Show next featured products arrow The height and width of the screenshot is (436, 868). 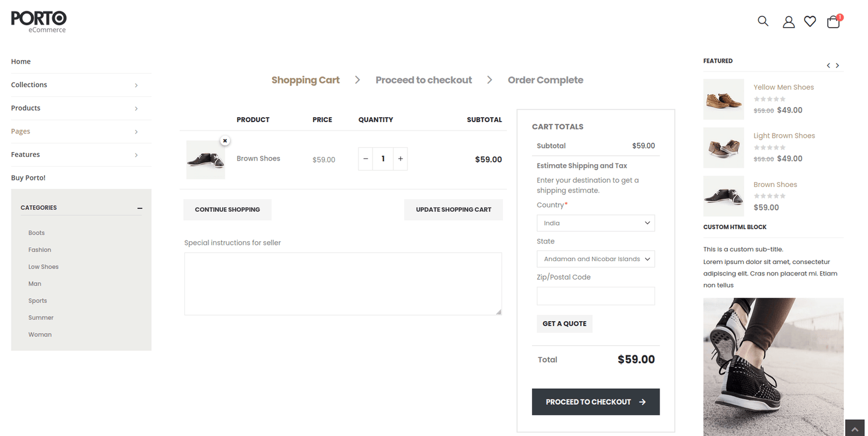837,66
